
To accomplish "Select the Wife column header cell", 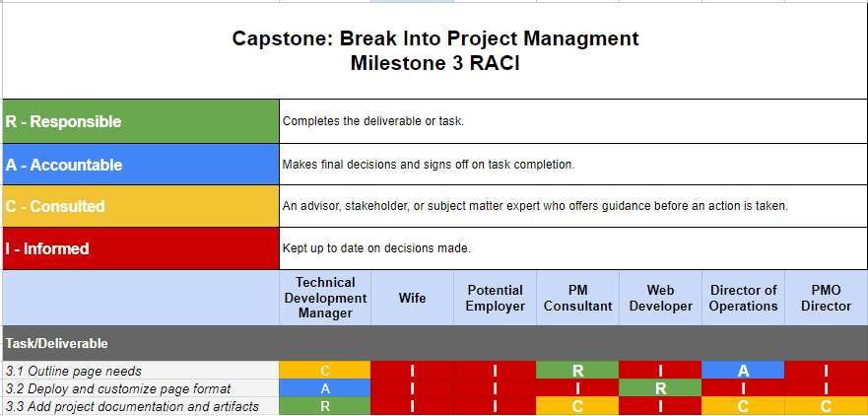I will pos(412,298).
